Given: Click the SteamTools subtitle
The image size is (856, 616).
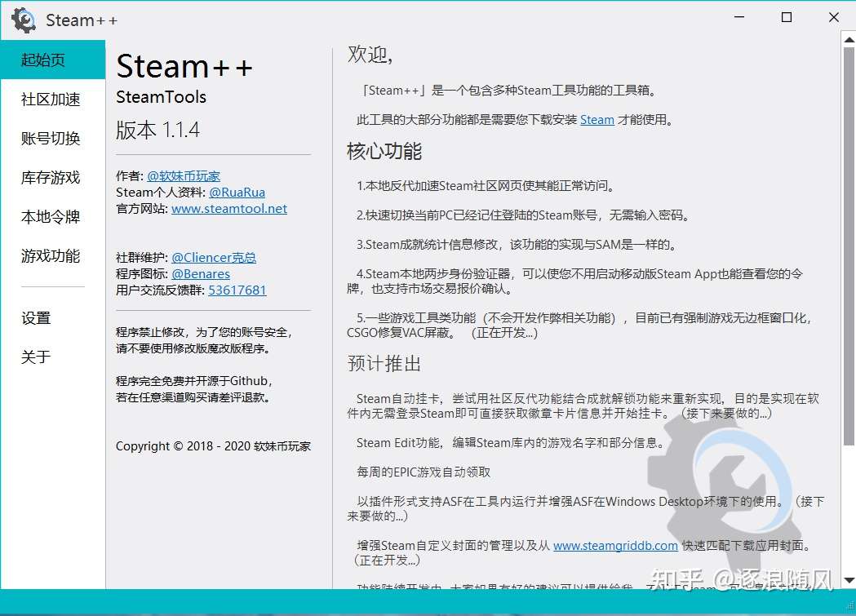Looking at the screenshot, I should pos(161,97).
